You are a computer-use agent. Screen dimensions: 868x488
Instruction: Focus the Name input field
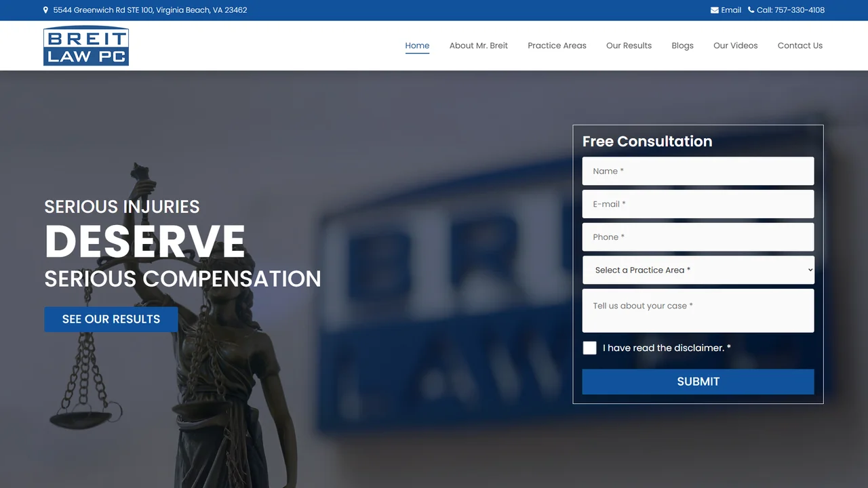point(698,171)
